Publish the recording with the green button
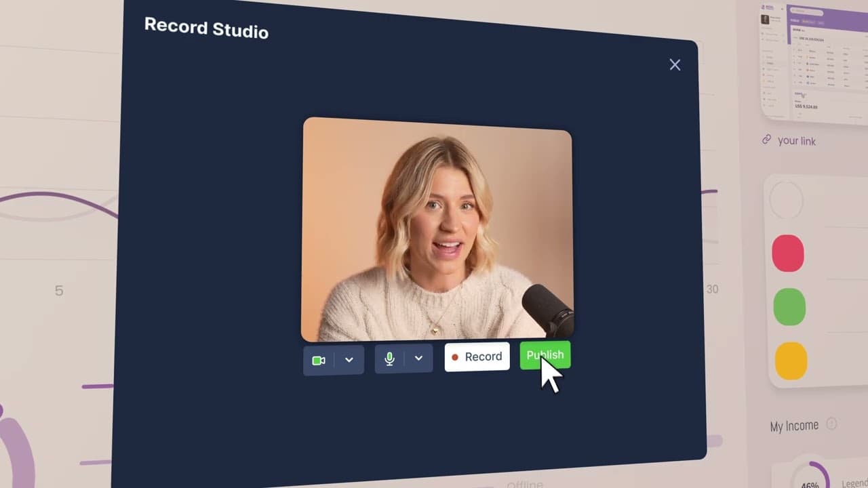 click(545, 355)
